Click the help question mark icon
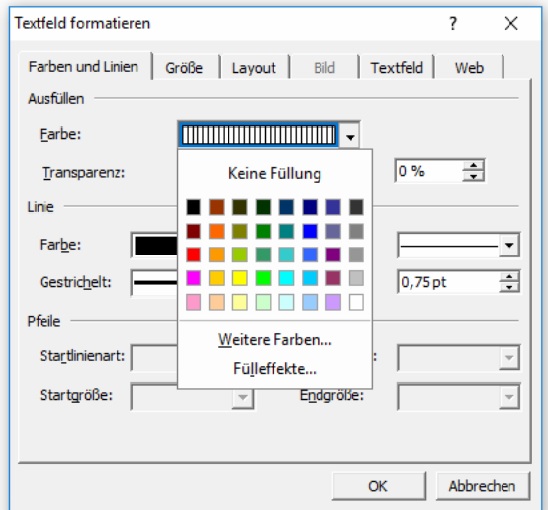The height and width of the screenshot is (510, 548). (453, 24)
